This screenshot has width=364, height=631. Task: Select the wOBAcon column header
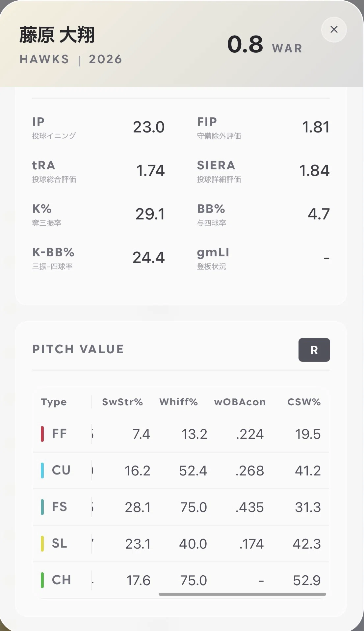tap(240, 402)
